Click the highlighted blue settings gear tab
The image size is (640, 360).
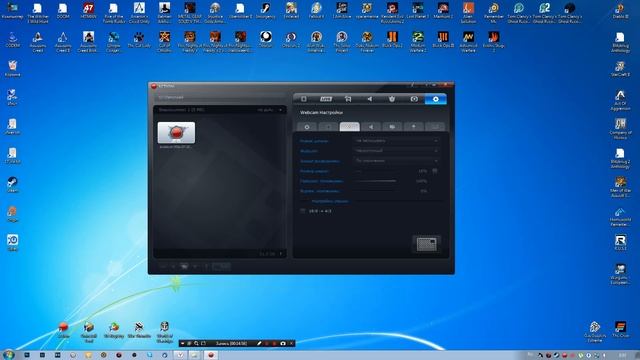point(436,99)
